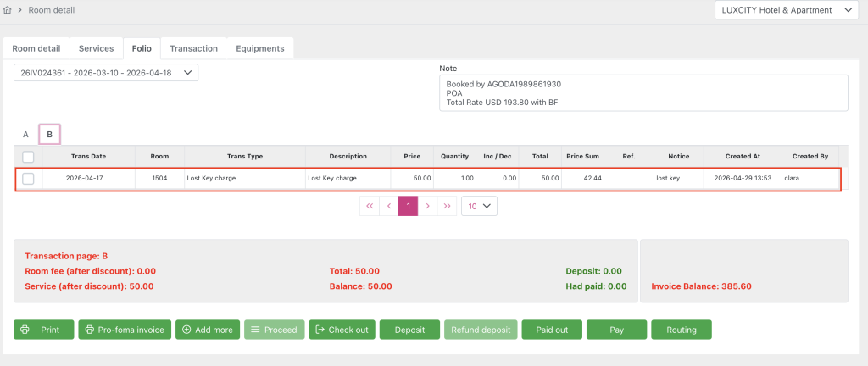
Task: Print the folio
Action: pyautogui.click(x=44, y=330)
